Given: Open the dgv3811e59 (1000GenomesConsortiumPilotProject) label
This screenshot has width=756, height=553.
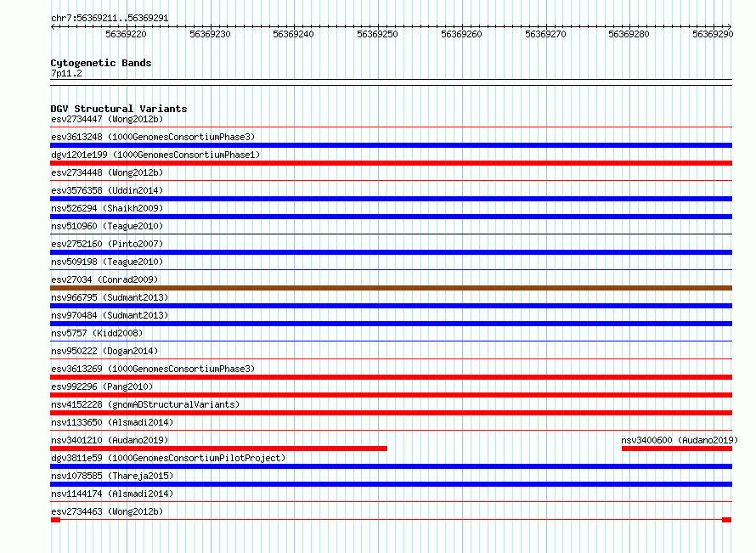Looking at the screenshot, I should click(x=168, y=458).
